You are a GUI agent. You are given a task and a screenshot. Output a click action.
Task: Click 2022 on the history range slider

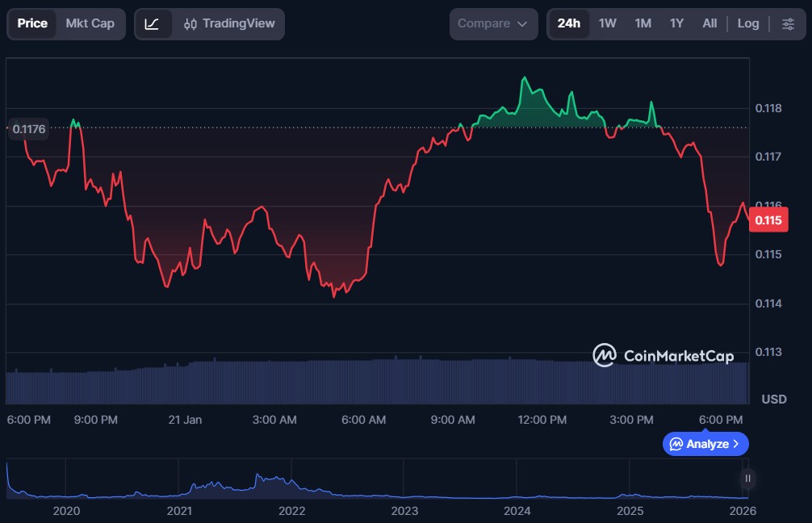pos(291,511)
